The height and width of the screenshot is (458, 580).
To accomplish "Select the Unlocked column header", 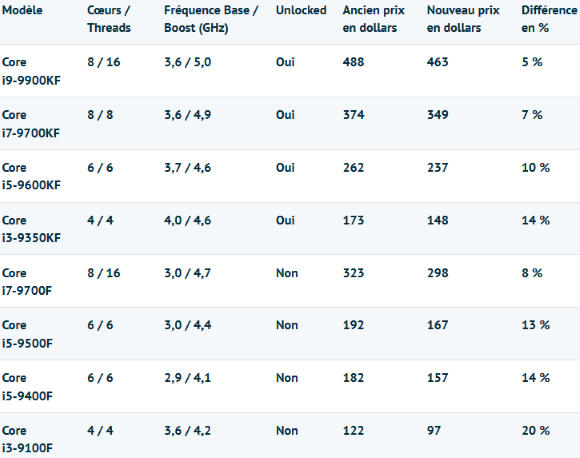I will click(x=301, y=10).
